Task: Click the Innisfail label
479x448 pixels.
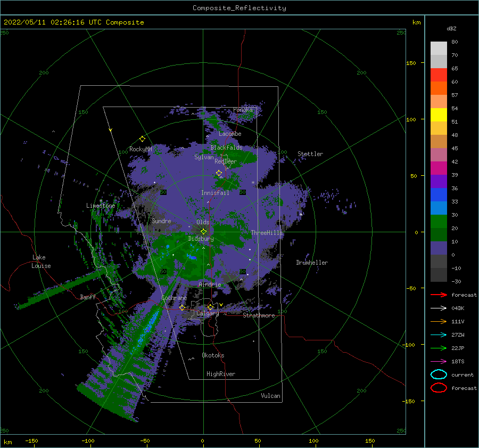Action: pyautogui.click(x=215, y=193)
